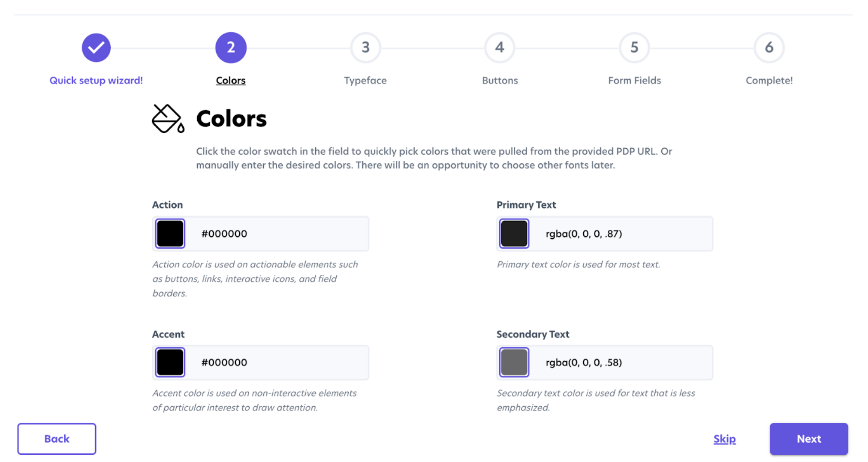Open the Form Fields step label
Image resolution: width=868 pixels, height=462 pixels.
(x=634, y=81)
